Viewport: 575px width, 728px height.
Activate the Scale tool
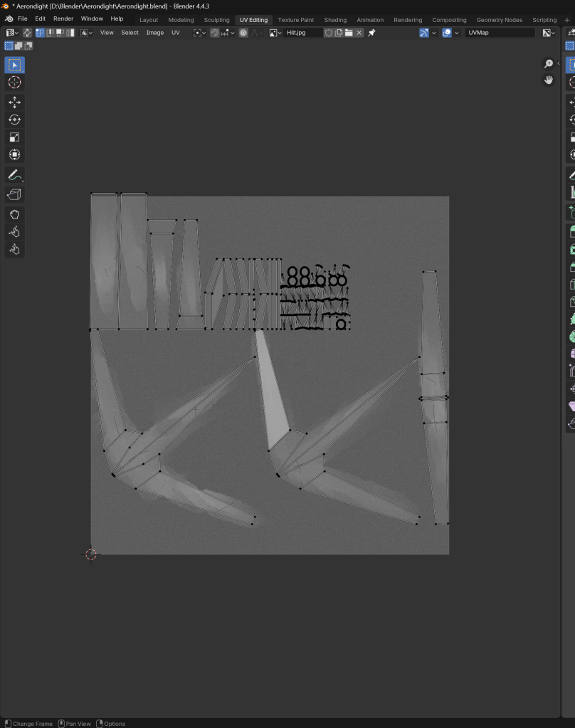(14, 137)
